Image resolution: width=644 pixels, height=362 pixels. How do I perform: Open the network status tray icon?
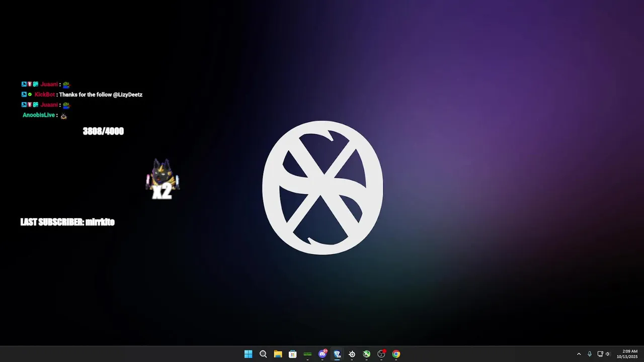(600, 354)
